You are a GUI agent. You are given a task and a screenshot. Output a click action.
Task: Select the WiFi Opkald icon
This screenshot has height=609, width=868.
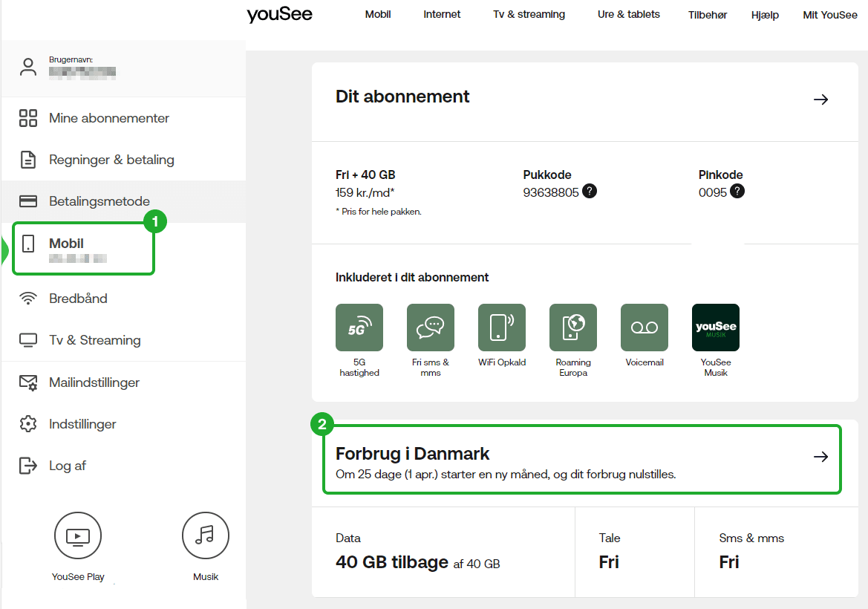click(502, 328)
